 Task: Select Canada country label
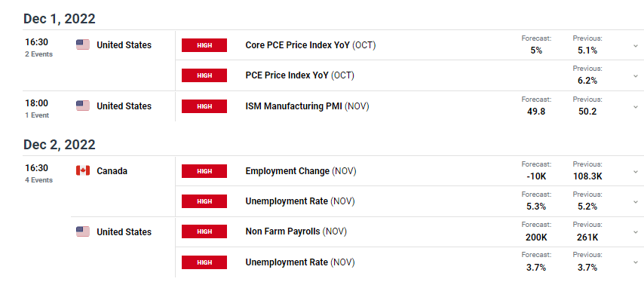(x=112, y=171)
